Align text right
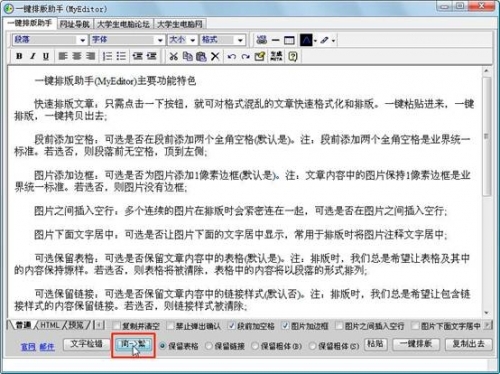This screenshot has width=500, height=374. pyautogui.click(x=90, y=56)
